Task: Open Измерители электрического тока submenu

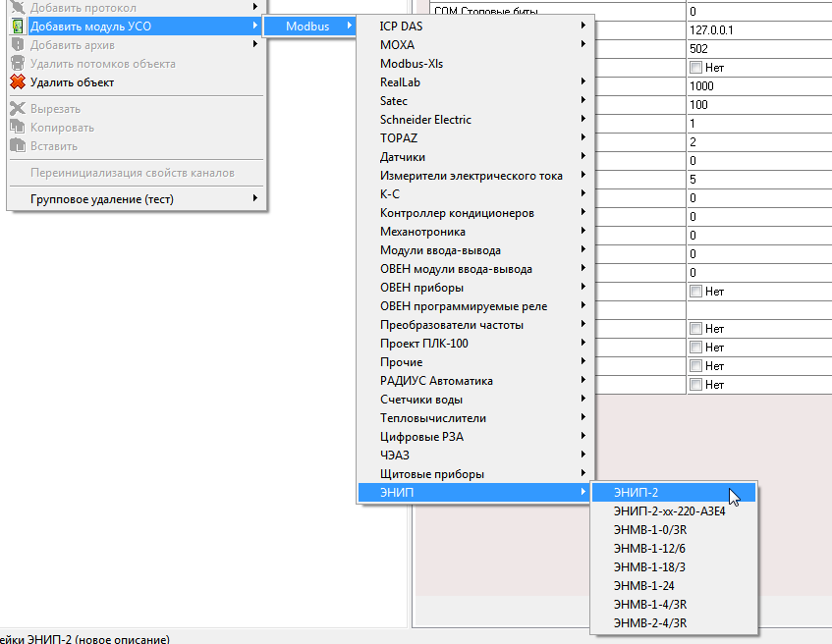Action: tap(476, 176)
